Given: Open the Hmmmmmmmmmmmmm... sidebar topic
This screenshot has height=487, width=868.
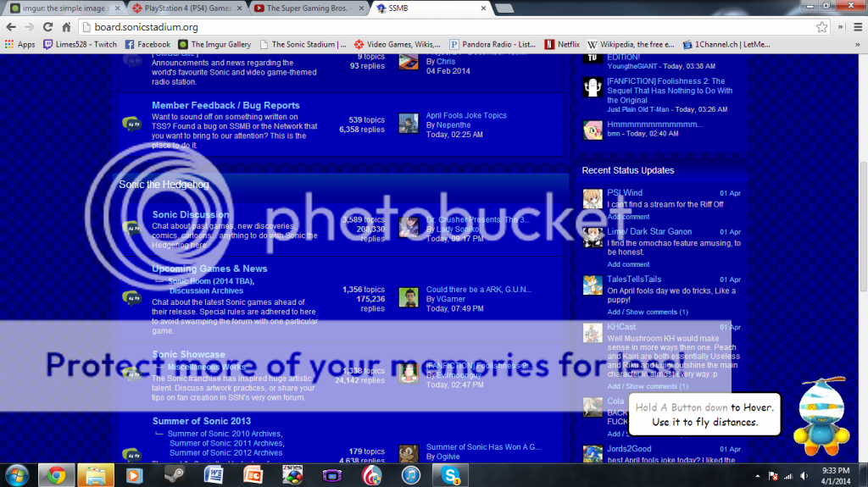Looking at the screenshot, I should pyautogui.click(x=654, y=124).
